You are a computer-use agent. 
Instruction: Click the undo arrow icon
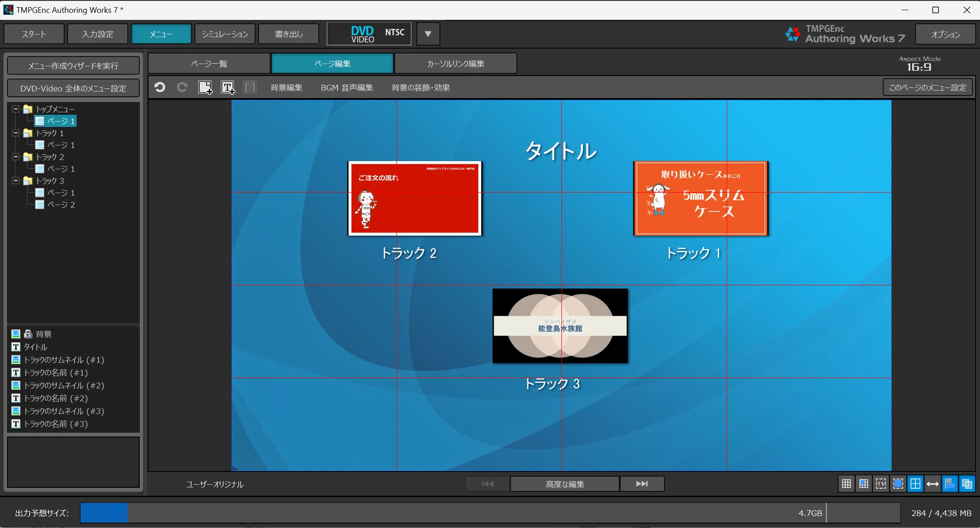(160, 87)
